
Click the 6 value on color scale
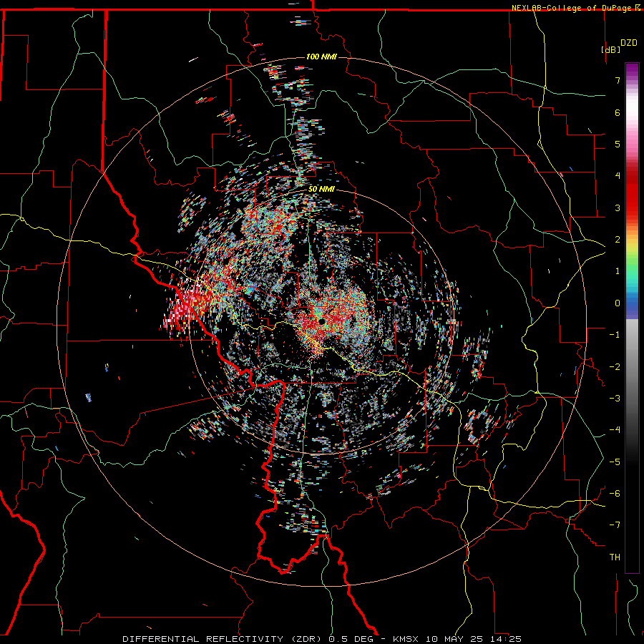(618, 112)
